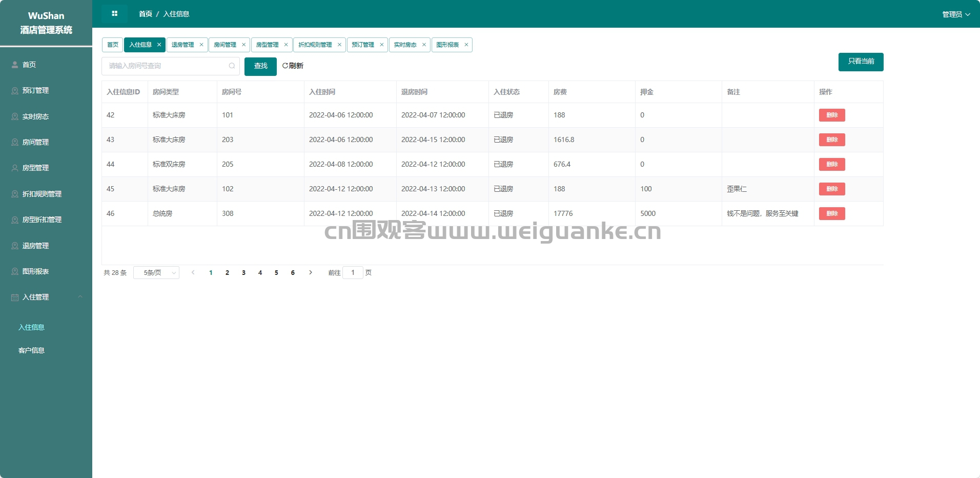980x478 pixels.
Task: Go to page 5
Action: click(x=276, y=272)
